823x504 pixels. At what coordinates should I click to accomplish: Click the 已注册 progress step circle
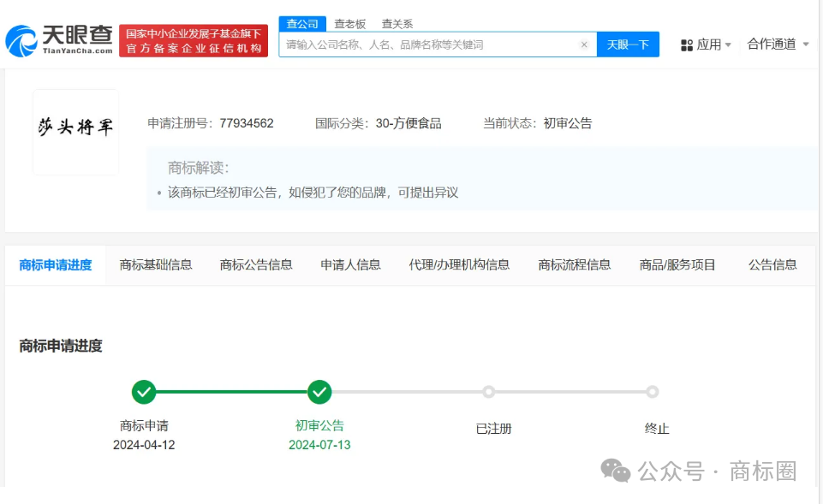coord(489,392)
